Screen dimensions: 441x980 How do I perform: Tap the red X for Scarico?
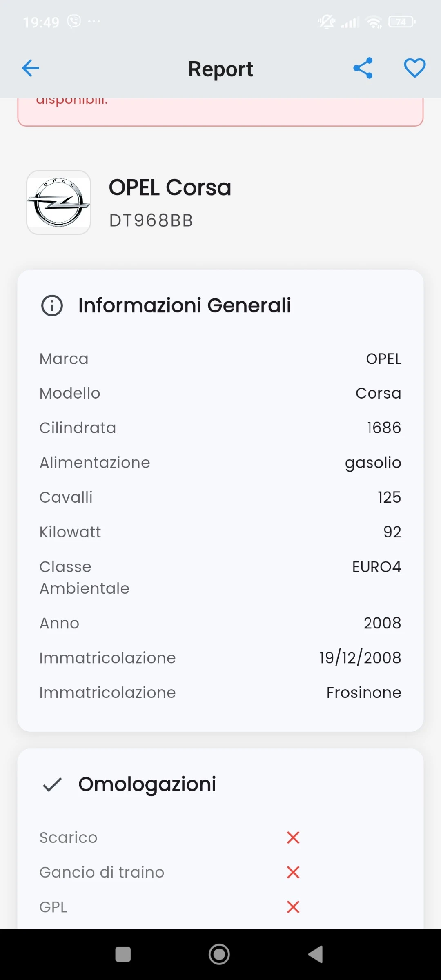(x=293, y=837)
